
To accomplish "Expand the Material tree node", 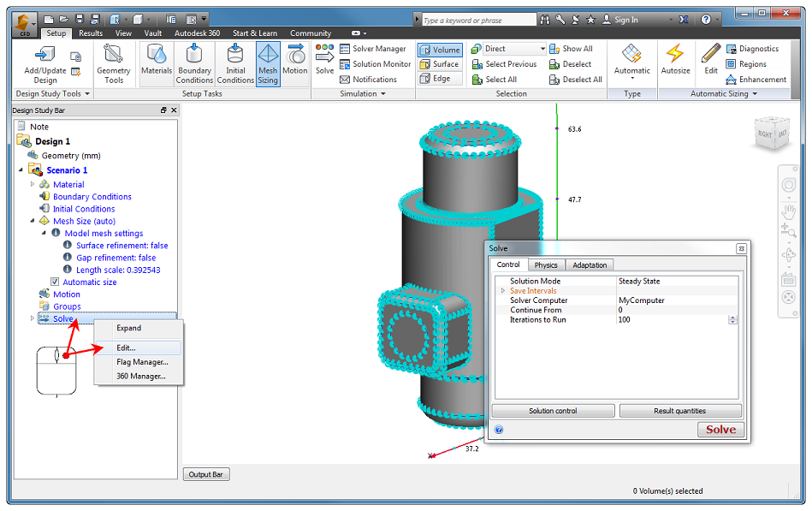I will (33, 185).
